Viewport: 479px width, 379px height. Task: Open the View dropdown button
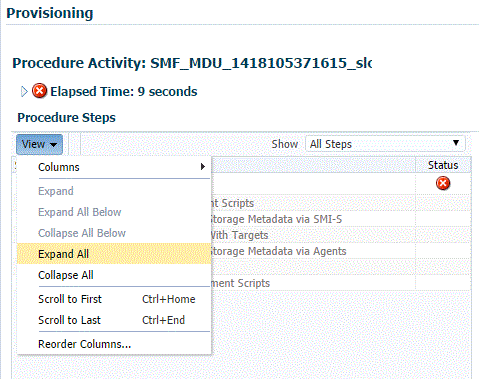[x=39, y=144]
